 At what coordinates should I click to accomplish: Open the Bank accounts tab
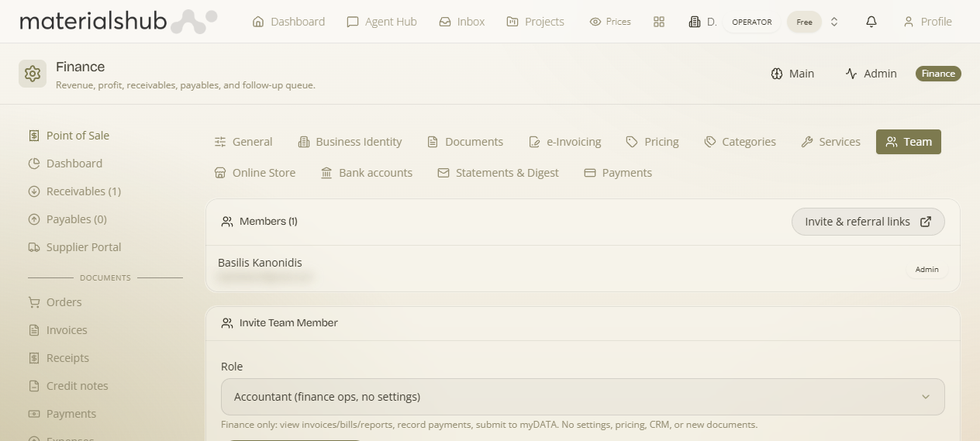[x=367, y=173]
